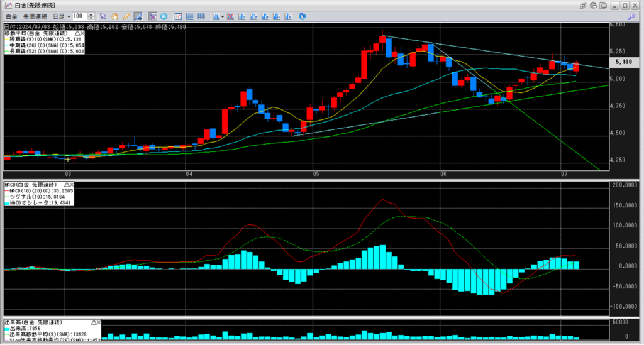
Task: Toggle the crosshair cursor button
Action: coord(153,16)
